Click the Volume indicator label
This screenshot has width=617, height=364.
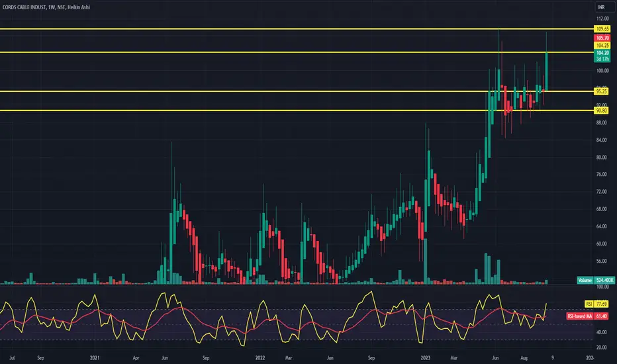coord(585,280)
